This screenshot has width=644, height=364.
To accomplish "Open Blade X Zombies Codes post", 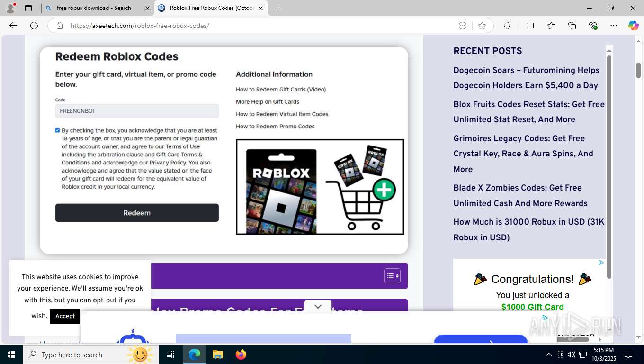I will pos(520,196).
